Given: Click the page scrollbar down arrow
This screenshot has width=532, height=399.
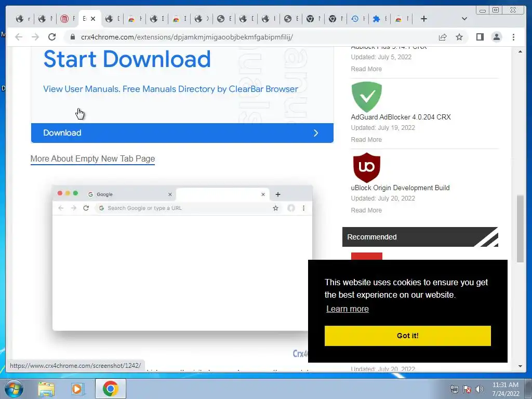Looking at the screenshot, I should [520, 366].
